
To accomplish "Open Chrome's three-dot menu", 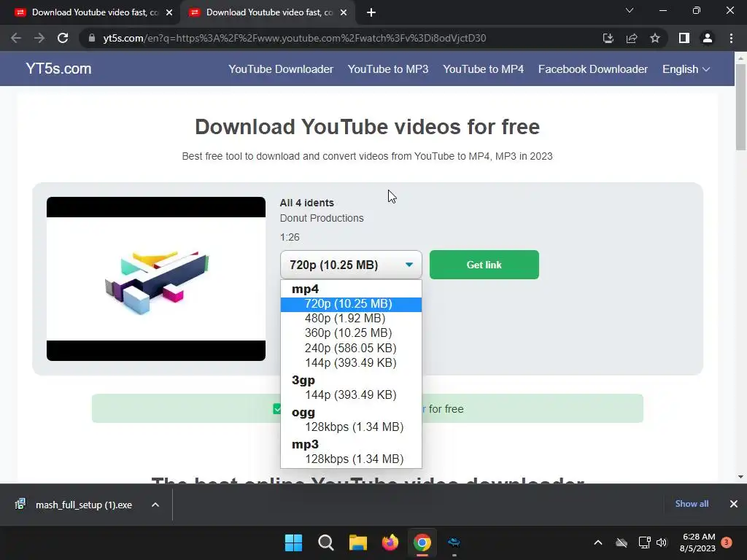I will (731, 38).
